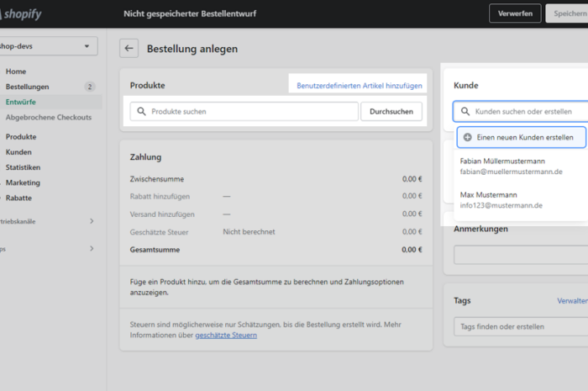Expand the Apps section chevron

point(92,248)
